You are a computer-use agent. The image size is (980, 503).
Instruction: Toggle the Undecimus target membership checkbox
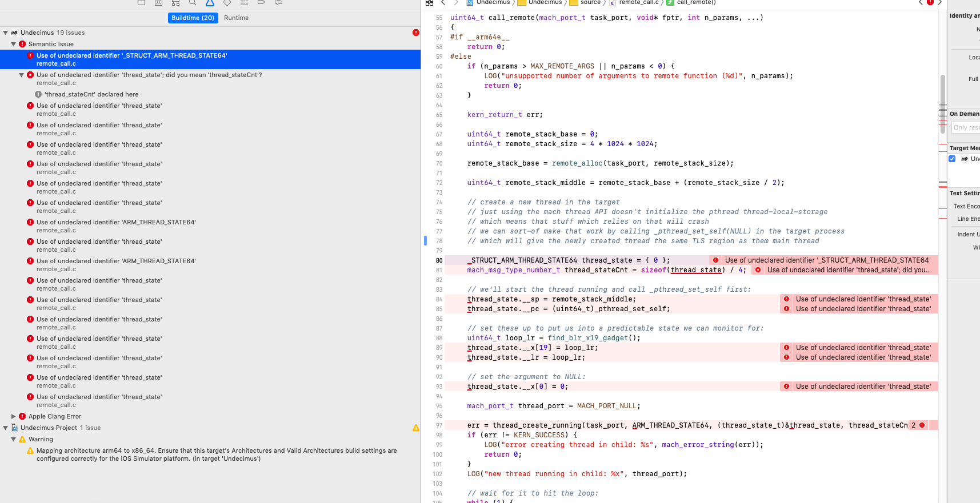(x=952, y=159)
